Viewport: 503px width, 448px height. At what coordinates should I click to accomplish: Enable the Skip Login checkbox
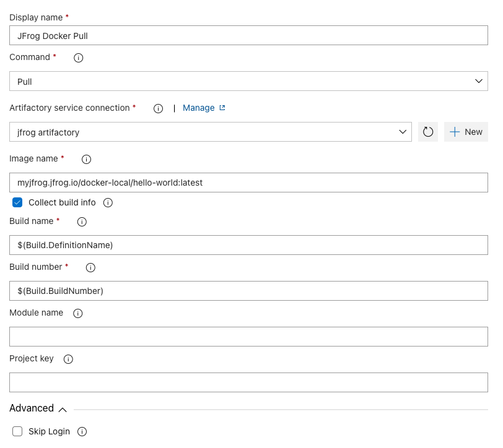pyautogui.click(x=17, y=431)
